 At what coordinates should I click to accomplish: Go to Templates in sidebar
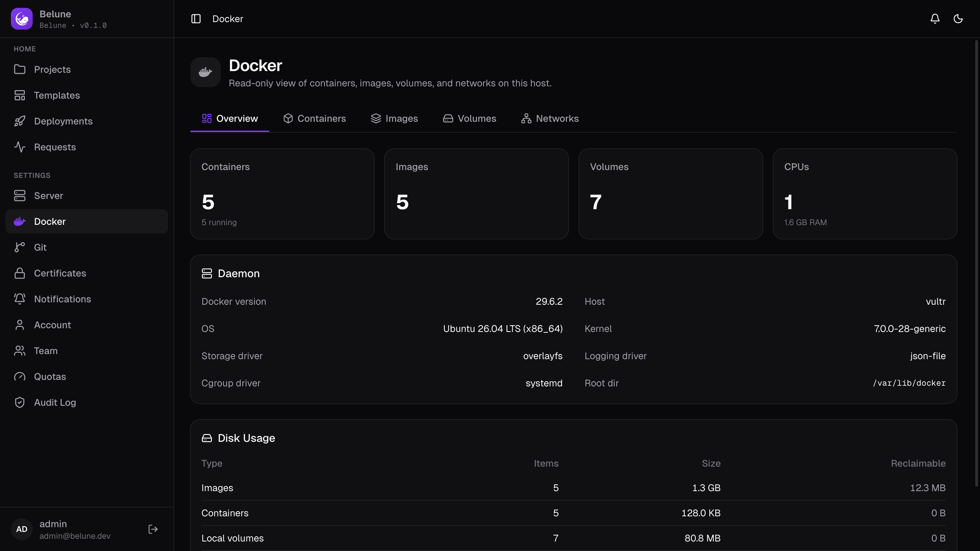point(87,95)
